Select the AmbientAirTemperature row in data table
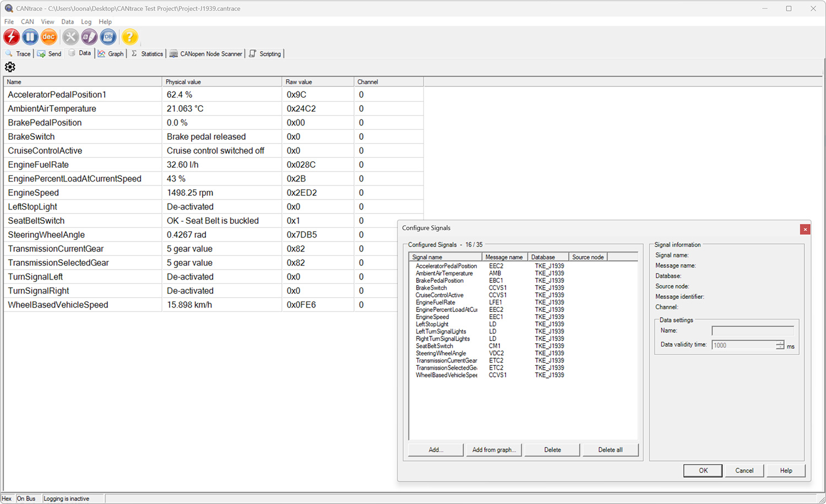This screenshot has height=504, width=826. click(214, 108)
